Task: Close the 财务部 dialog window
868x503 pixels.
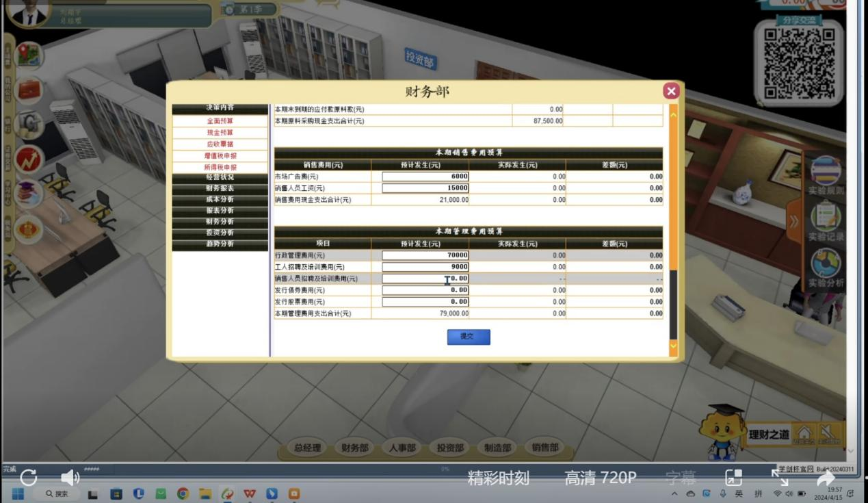Action: point(671,91)
